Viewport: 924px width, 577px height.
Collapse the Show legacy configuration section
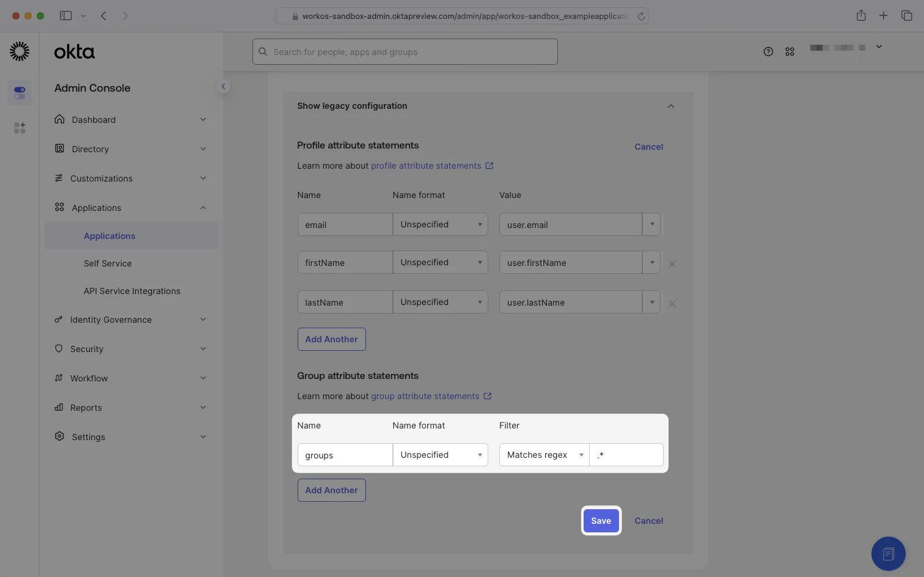click(670, 106)
